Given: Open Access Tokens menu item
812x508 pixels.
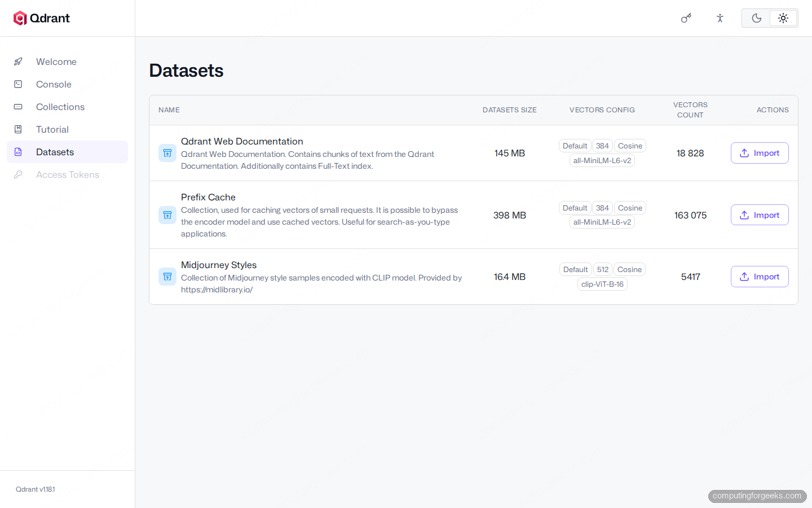Looking at the screenshot, I should point(68,174).
